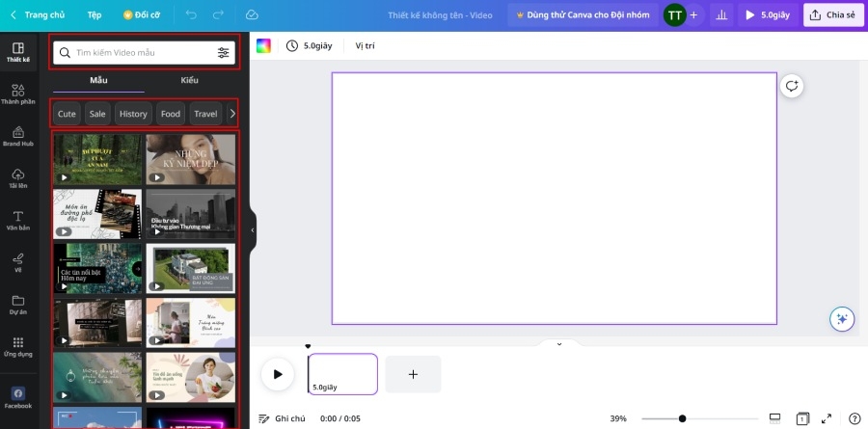The image size is (868, 429).
Task: Open the Đổi cỡ resize menu
Action: click(142, 15)
